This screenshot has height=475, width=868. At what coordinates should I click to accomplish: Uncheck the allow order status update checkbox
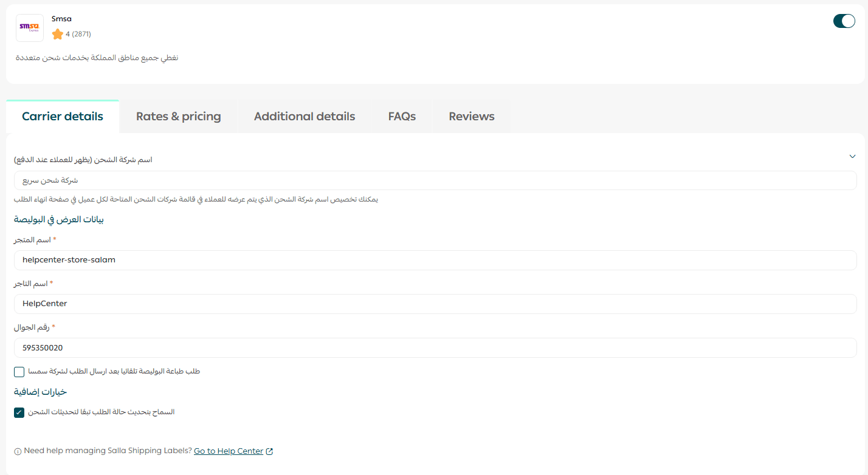tap(19, 412)
